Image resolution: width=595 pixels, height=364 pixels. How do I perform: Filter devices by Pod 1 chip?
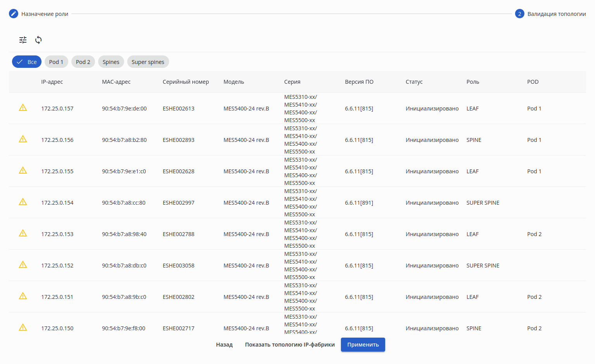56,62
